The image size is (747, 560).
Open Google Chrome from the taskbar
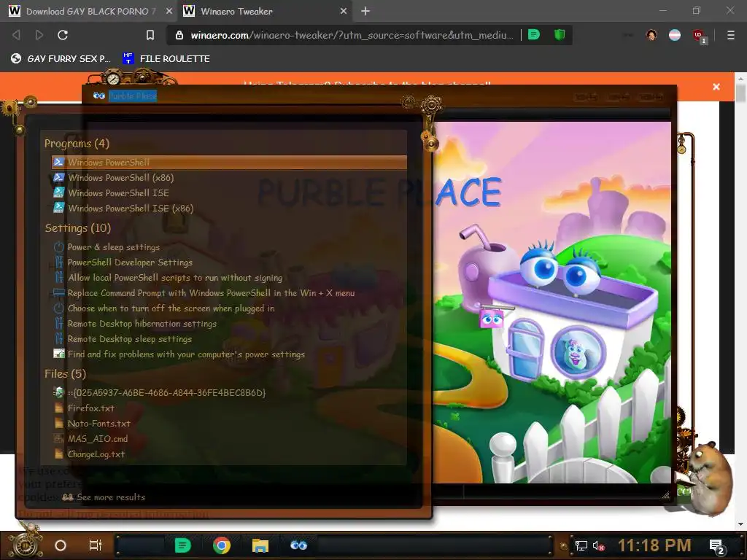[x=222, y=545]
